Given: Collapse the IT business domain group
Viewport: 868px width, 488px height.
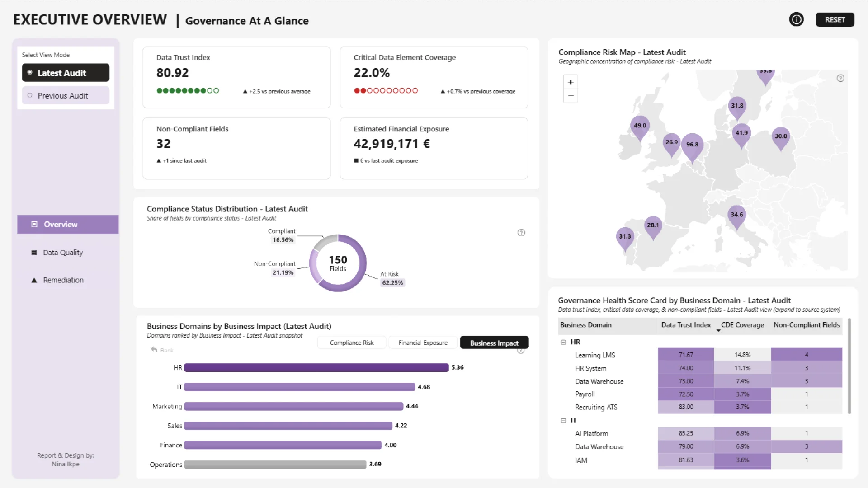Looking at the screenshot, I should tap(563, 420).
